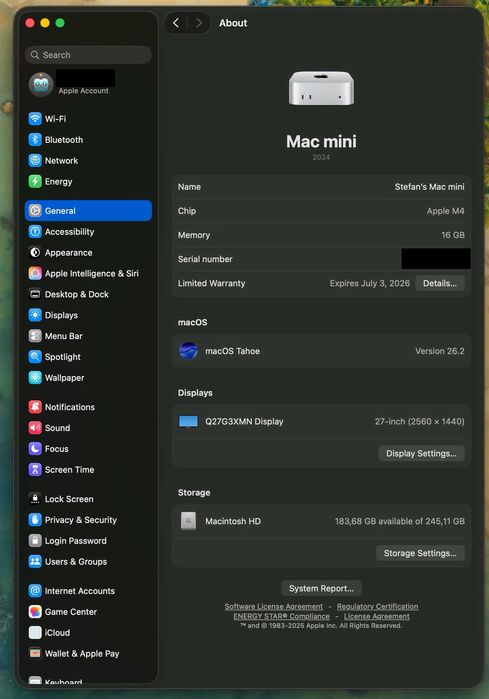Image resolution: width=489 pixels, height=699 pixels.
Task: Open ENERGY STAR Compliance link
Action: coord(281,616)
